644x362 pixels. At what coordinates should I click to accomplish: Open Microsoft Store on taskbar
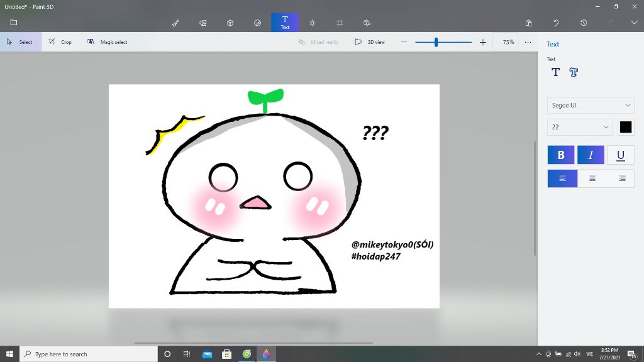tap(226, 354)
